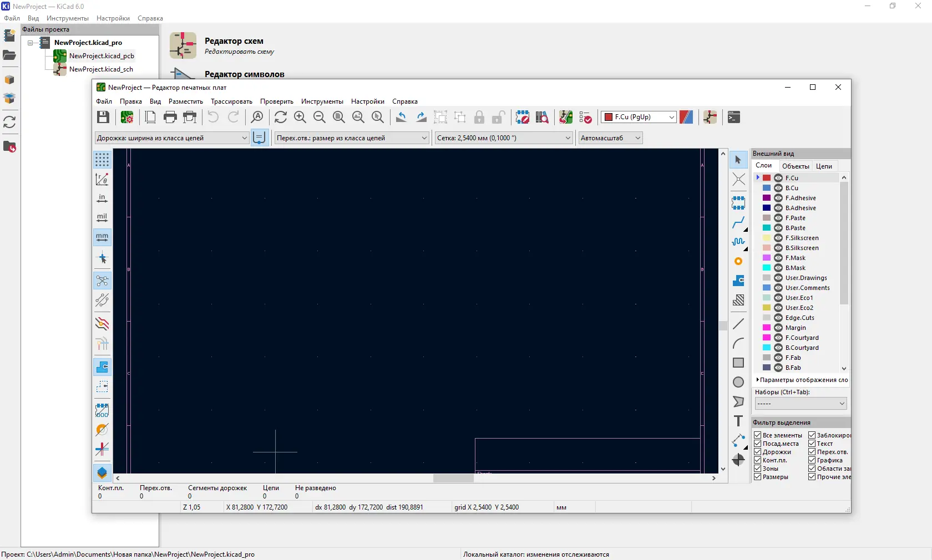Click the Print icon in PCB editor

(x=170, y=117)
